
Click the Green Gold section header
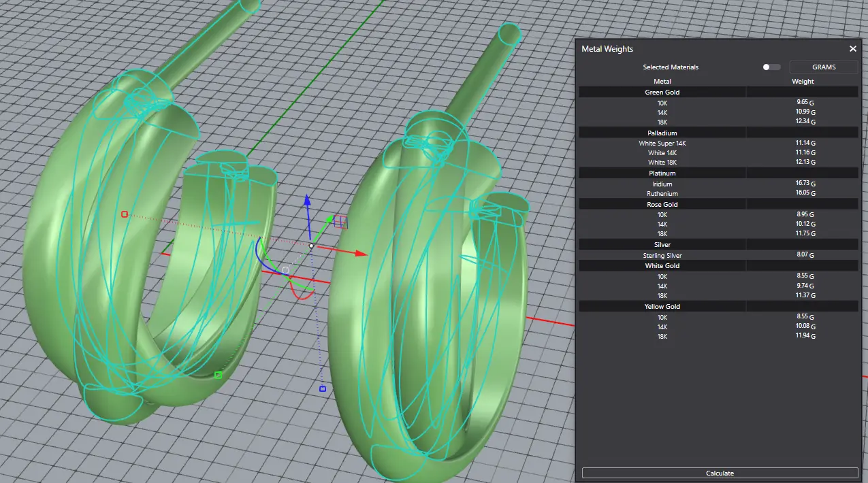point(662,92)
